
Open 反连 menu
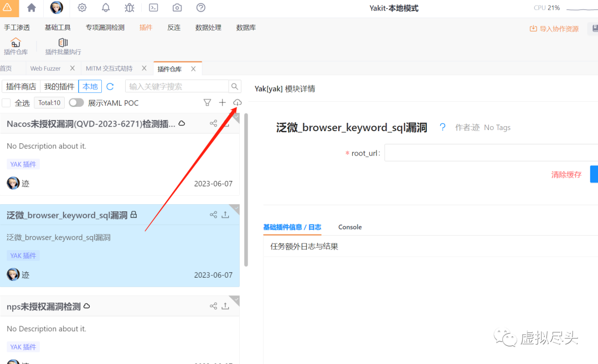(174, 28)
